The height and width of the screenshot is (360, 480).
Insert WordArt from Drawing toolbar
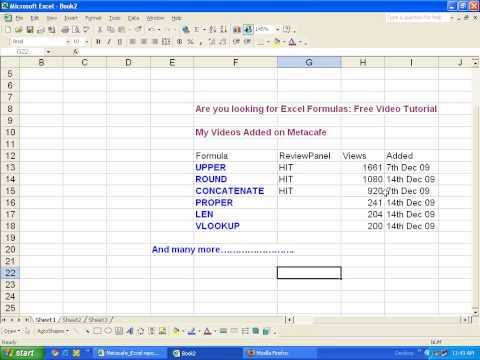tap(130, 331)
